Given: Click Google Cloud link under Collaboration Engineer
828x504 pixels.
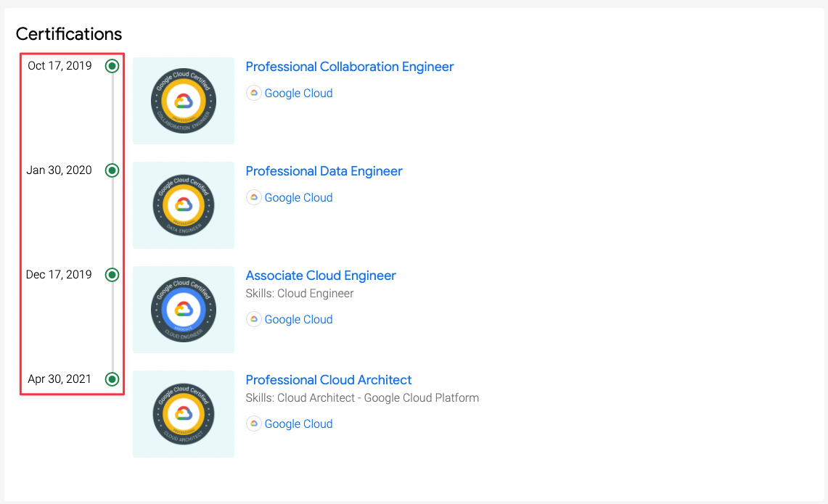Looking at the screenshot, I should tap(298, 94).
